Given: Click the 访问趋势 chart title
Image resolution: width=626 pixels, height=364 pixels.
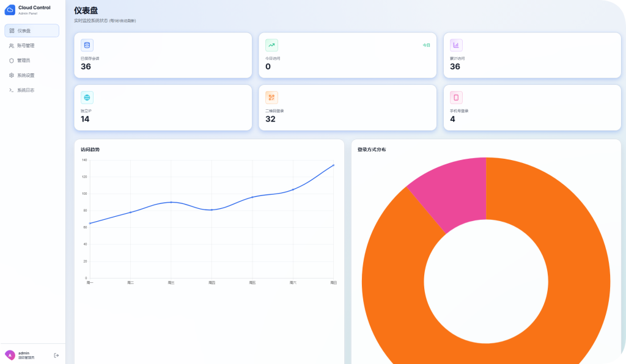Looking at the screenshot, I should (x=90, y=150).
